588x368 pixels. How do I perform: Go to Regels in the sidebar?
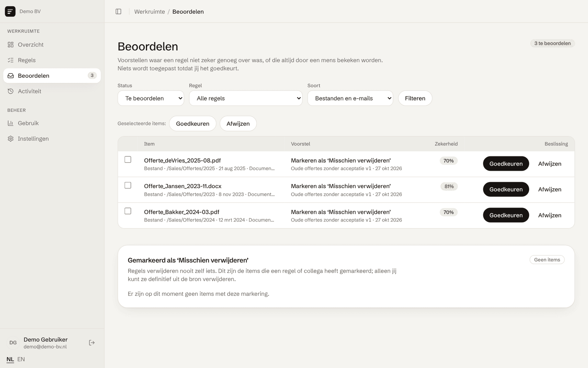pos(52,60)
